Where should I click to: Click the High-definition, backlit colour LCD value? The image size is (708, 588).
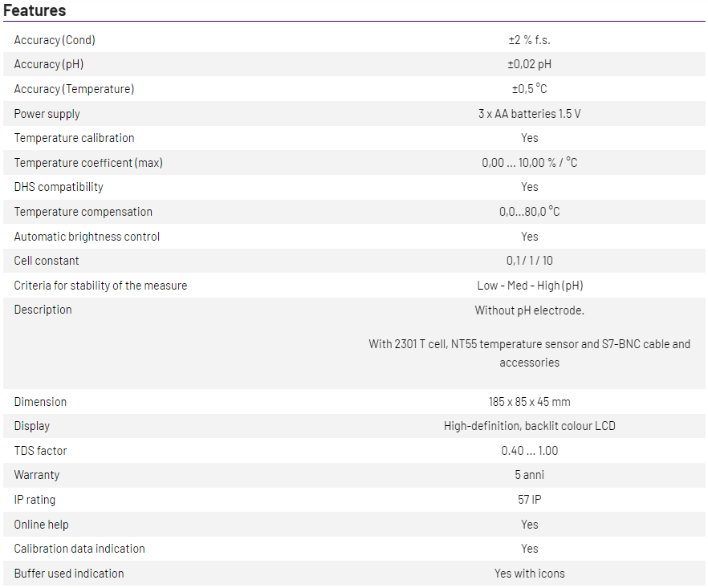pos(529,426)
